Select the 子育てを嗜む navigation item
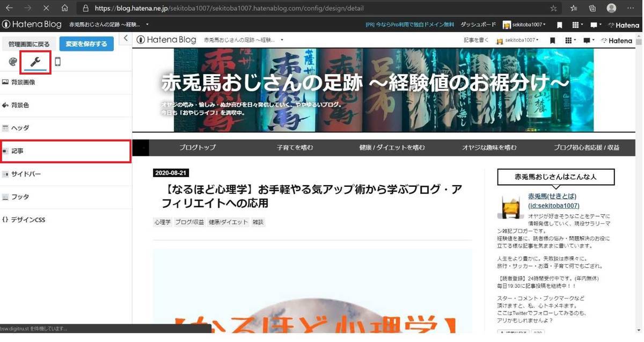 click(295, 148)
